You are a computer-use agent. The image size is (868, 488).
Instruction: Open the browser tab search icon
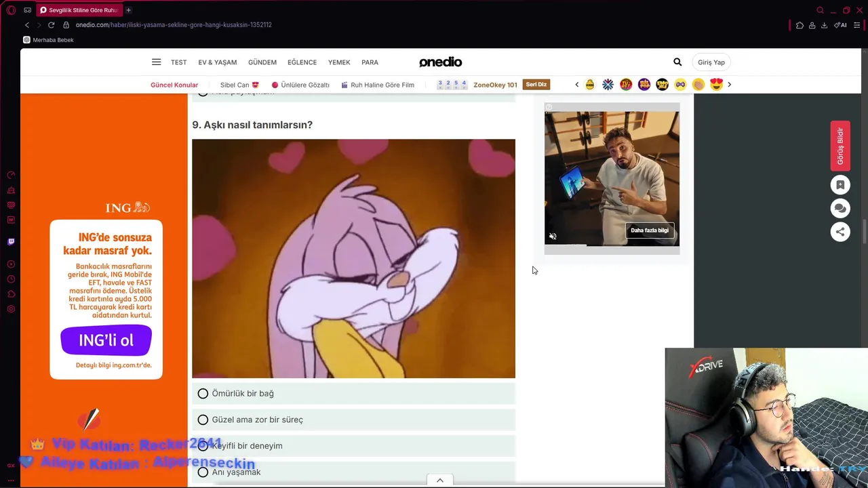[820, 10]
